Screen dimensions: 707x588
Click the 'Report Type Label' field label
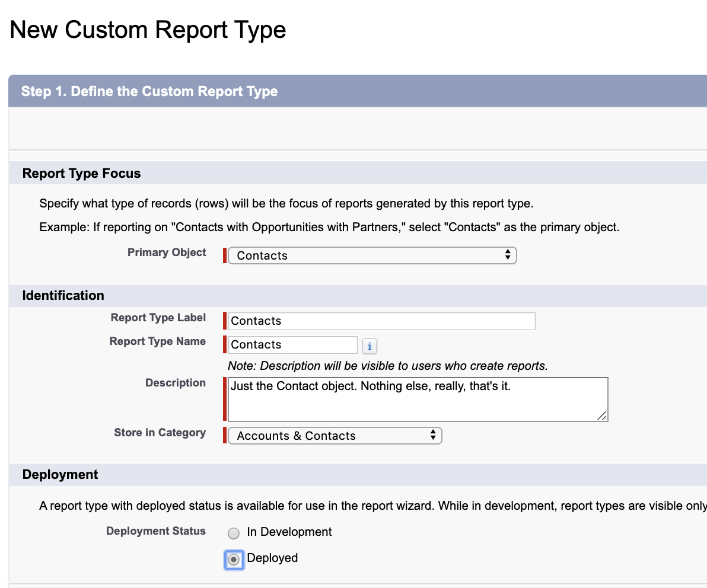(x=158, y=318)
